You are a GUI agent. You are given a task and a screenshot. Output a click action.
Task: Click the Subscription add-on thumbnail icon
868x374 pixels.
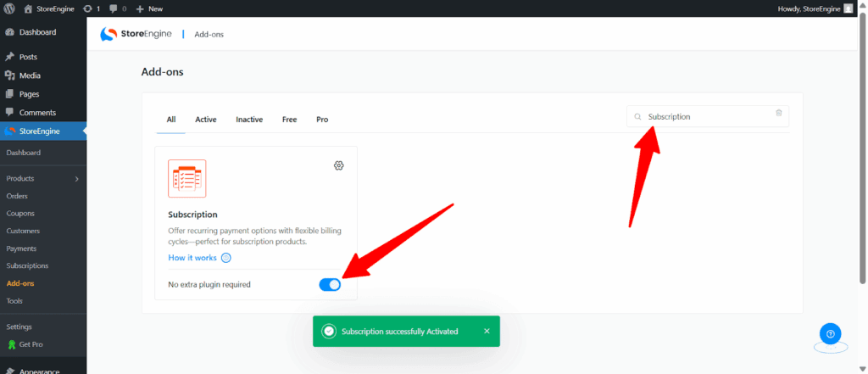tap(187, 178)
